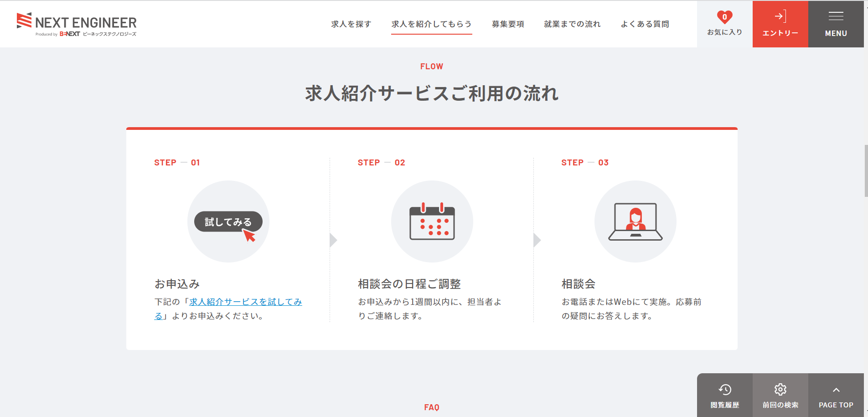This screenshot has height=417, width=868.
Task: Click the 相談会 step title
Action: [x=579, y=284]
